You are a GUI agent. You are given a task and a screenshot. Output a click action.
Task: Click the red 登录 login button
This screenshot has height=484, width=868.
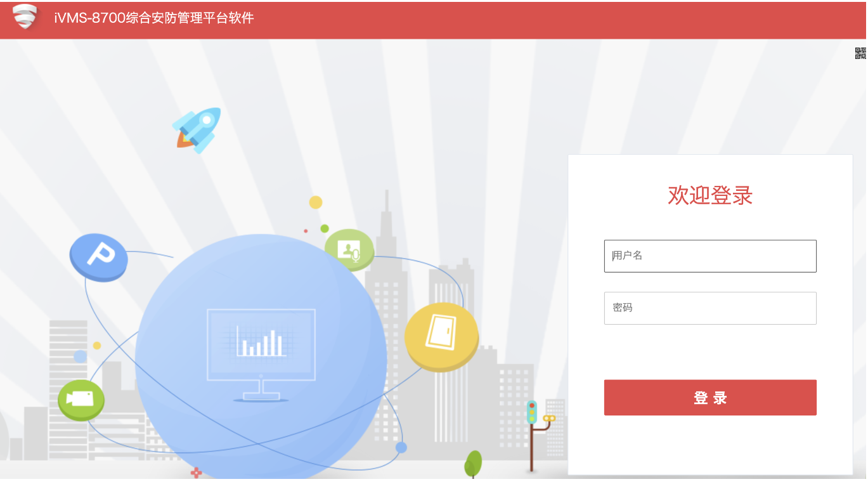[710, 398]
